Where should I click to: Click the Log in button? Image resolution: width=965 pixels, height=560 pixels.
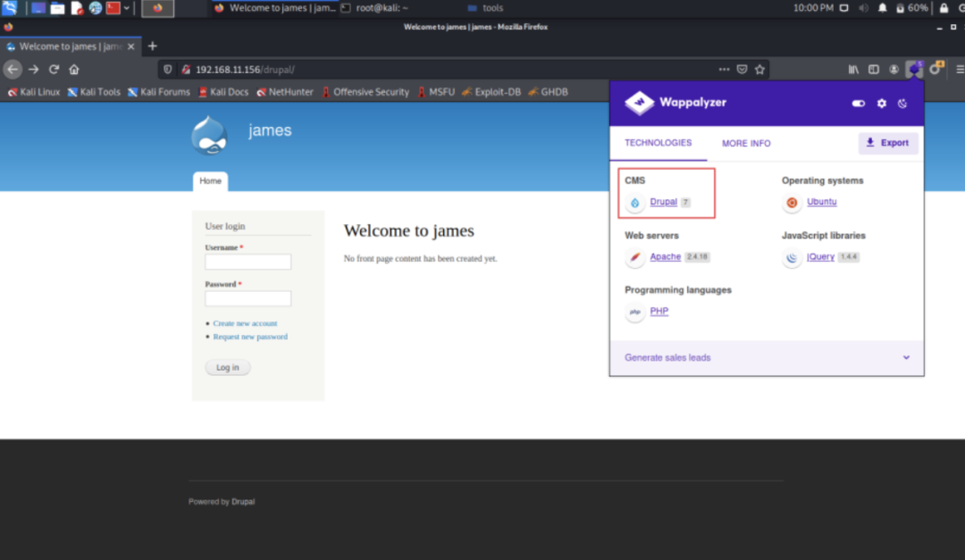[228, 367]
